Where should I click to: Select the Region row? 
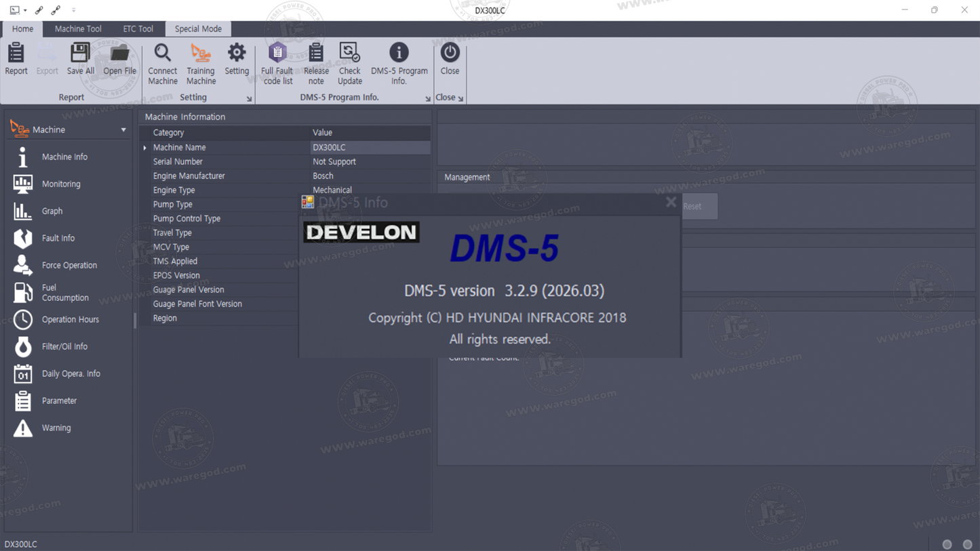(220, 318)
